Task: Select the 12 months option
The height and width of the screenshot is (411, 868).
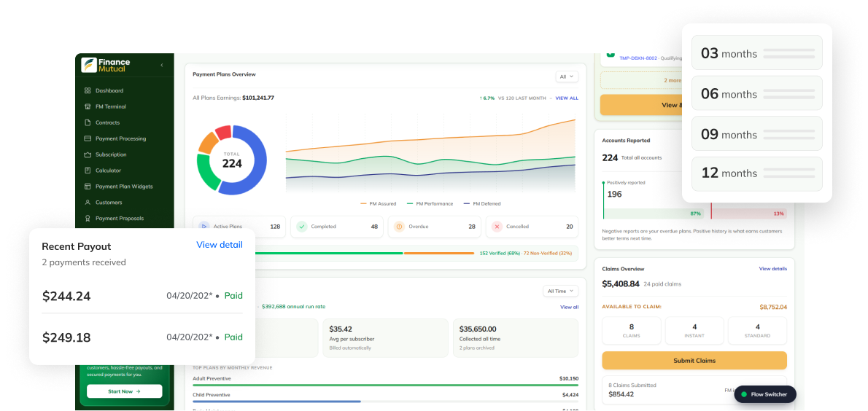Action: point(756,174)
